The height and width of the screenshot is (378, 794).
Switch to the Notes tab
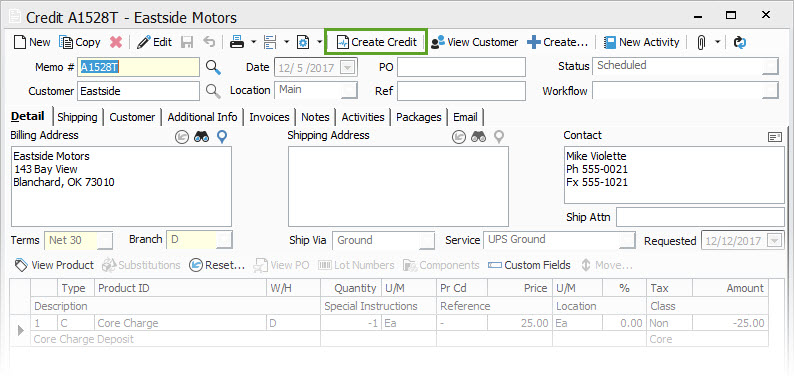pos(315,117)
